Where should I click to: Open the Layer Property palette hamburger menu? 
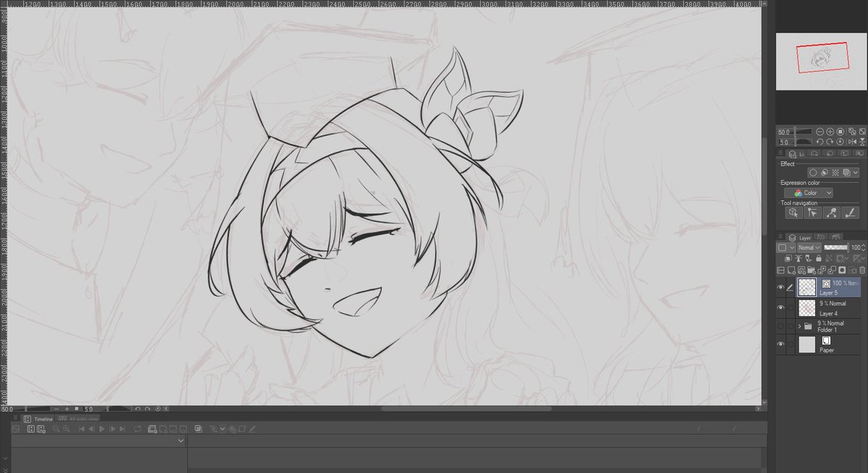tap(780, 153)
